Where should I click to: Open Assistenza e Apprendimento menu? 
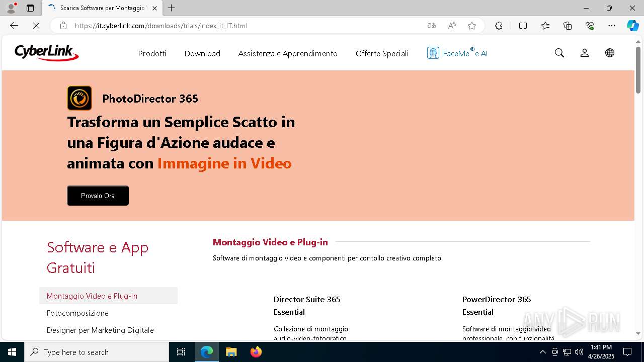tap(288, 53)
